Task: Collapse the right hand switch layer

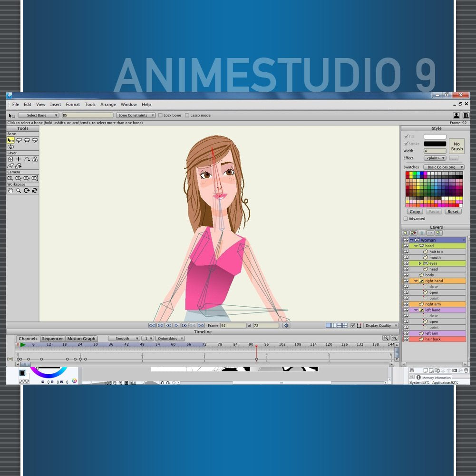Action: (x=416, y=281)
